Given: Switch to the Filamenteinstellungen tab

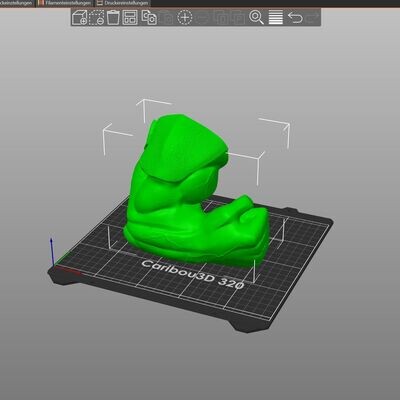Looking at the screenshot, I should [x=64, y=3].
